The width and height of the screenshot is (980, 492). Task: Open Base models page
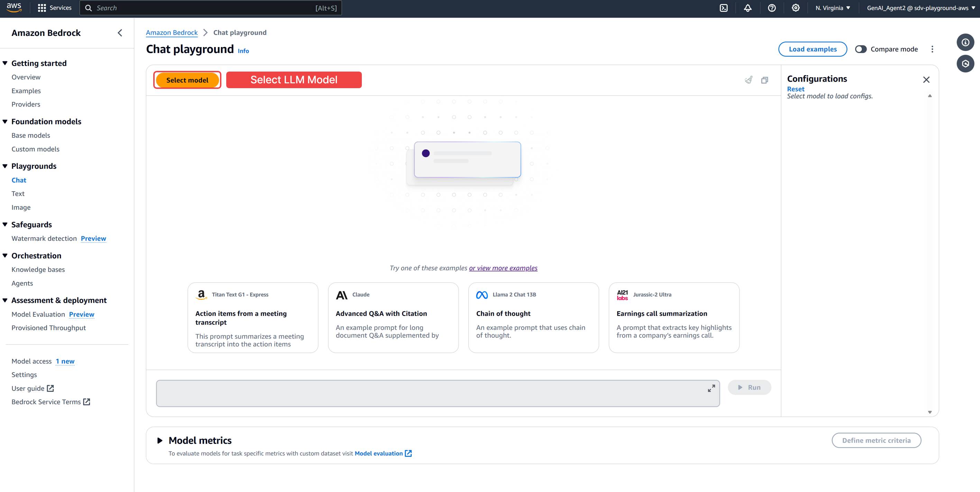coord(31,135)
